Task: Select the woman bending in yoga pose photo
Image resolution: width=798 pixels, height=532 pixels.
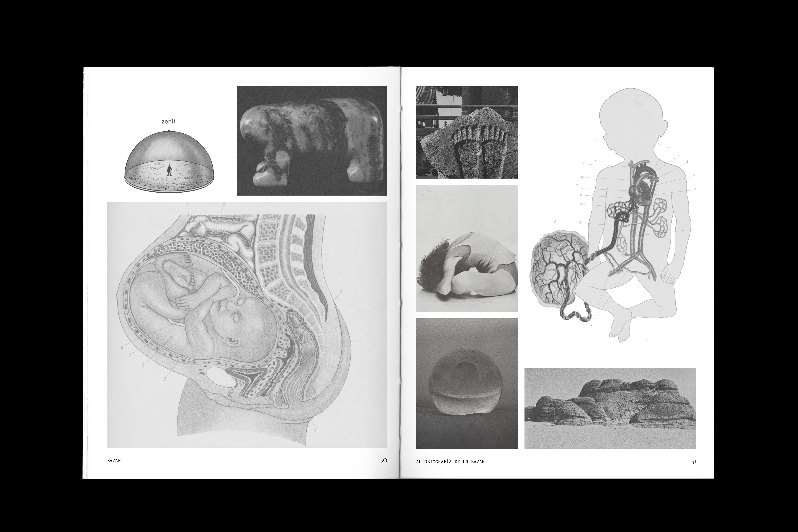Action: pos(467,248)
